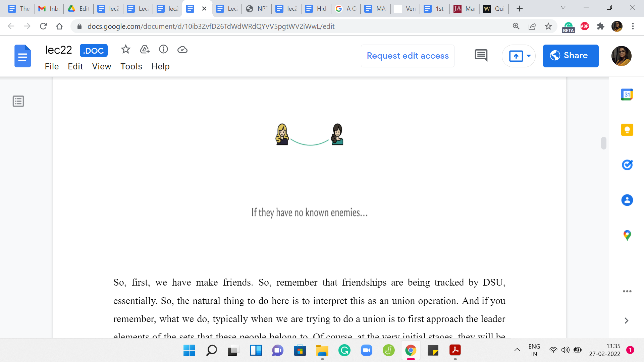The image size is (644, 362).
Task: Expand Chrome tab search dropdown
Action: coord(563,8)
